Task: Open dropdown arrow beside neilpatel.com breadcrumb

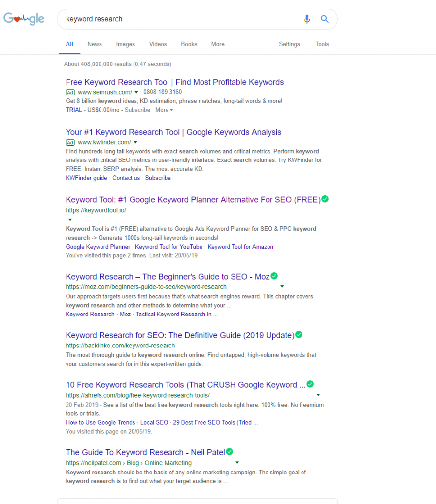Action: click(x=237, y=463)
